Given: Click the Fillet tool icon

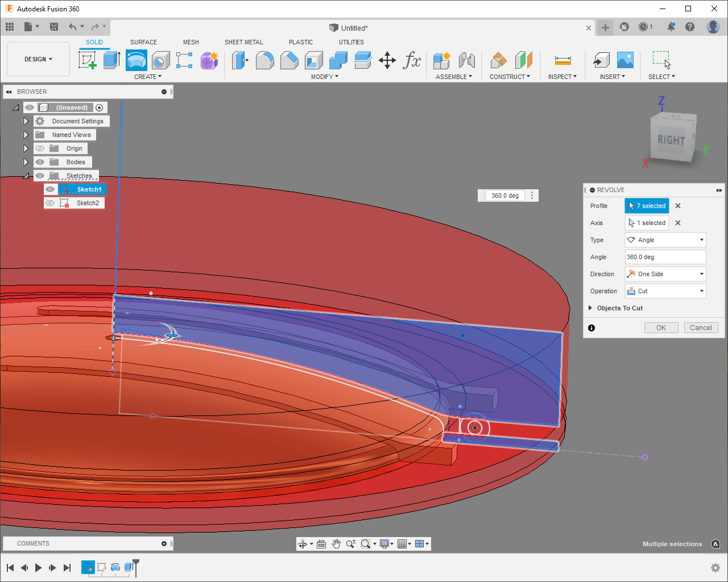Looking at the screenshot, I should (264, 60).
